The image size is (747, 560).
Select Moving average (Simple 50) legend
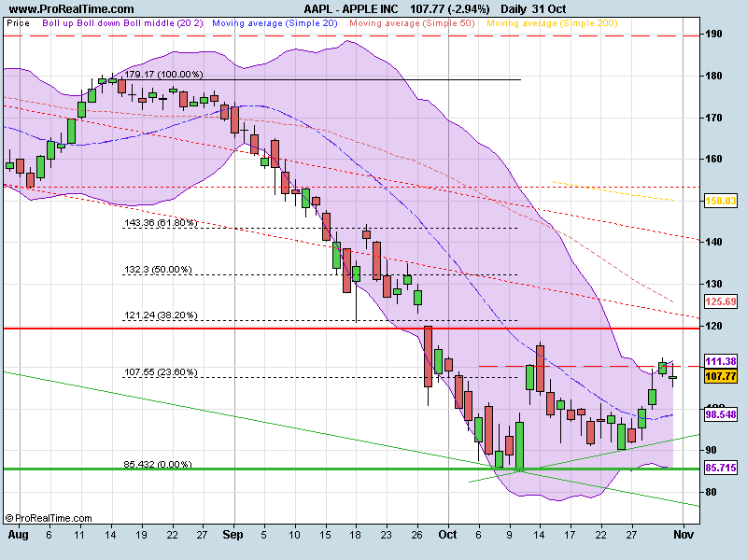tap(412, 22)
